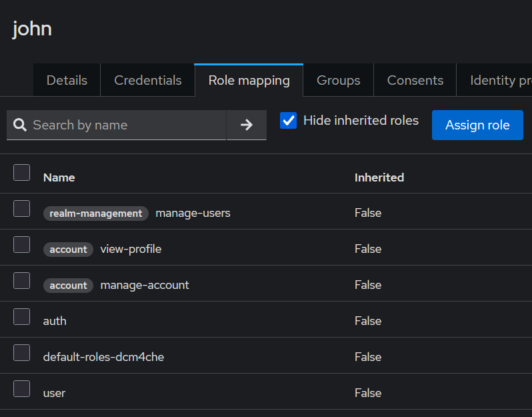Check the view-profile role row
The width and height of the screenshot is (532, 417).
click(x=22, y=245)
